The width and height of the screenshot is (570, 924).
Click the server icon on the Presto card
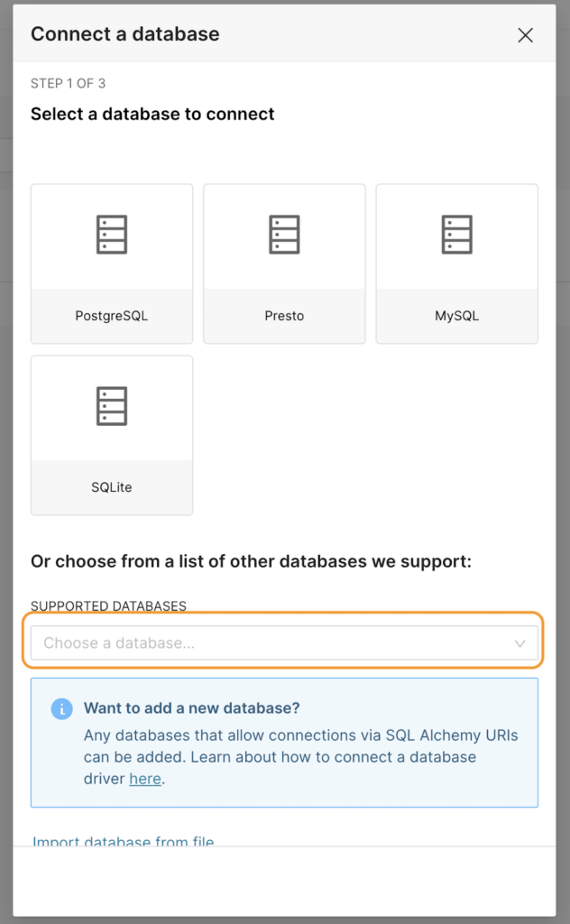point(284,235)
